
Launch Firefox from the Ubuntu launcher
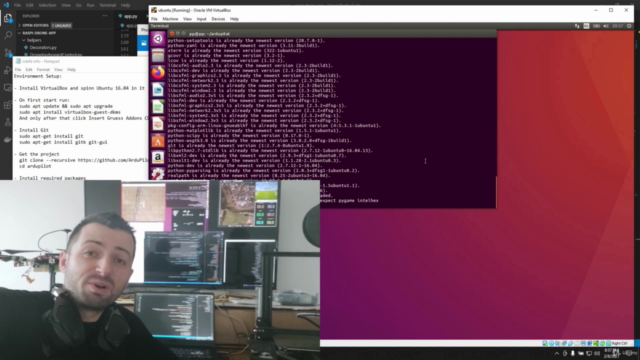coord(158,73)
